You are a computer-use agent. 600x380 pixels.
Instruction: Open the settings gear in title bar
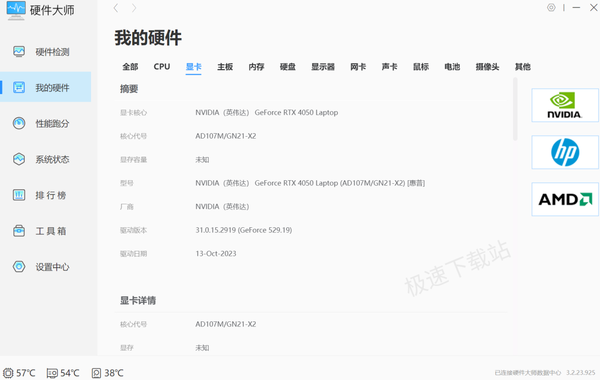tap(551, 7)
